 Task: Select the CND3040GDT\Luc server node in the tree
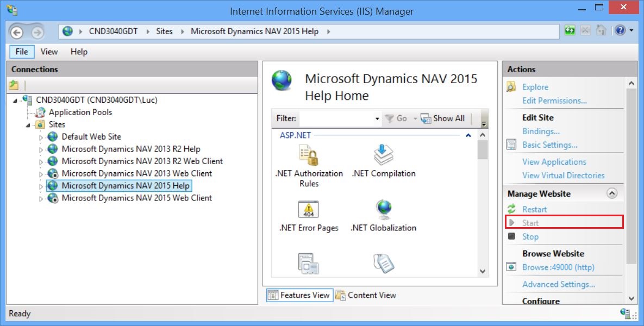(97, 100)
